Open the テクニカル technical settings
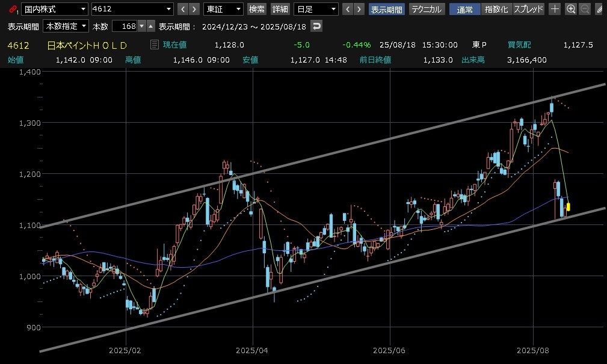The width and height of the screenshot is (607, 364). (x=427, y=9)
